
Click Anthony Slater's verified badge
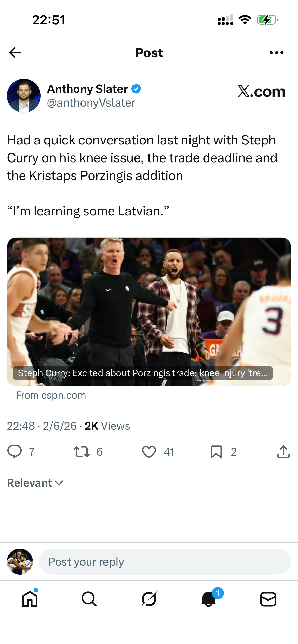137,89
